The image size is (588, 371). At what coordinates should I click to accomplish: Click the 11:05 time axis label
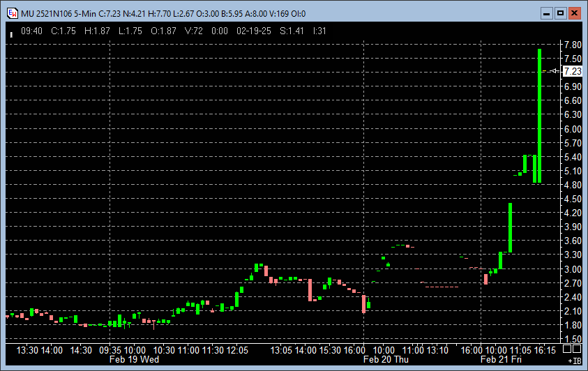point(520,350)
